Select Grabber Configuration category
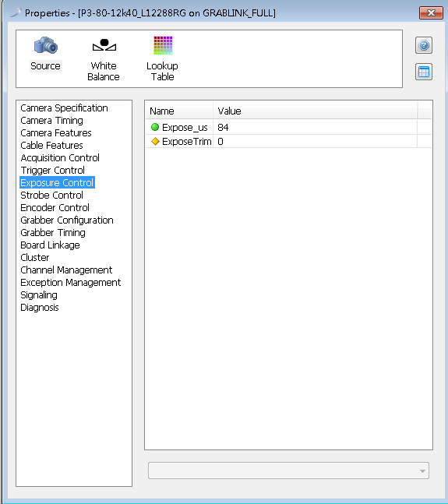This screenshot has height=504, width=448. coord(67,220)
